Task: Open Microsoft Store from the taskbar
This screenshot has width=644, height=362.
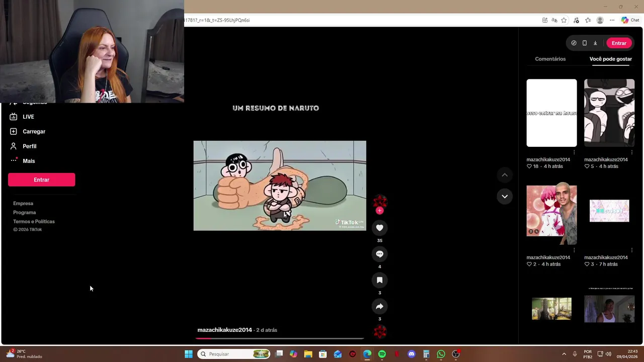Action: click(x=323, y=354)
